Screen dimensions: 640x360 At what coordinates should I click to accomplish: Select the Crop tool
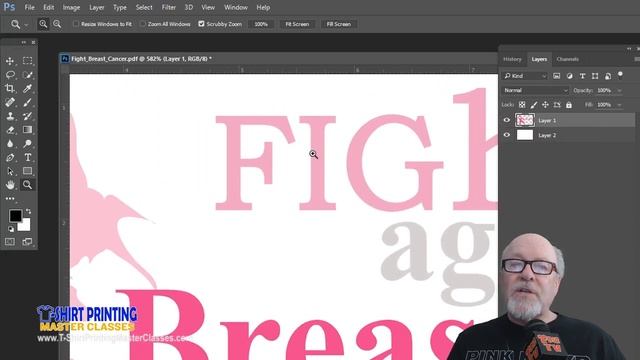(10, 89)
